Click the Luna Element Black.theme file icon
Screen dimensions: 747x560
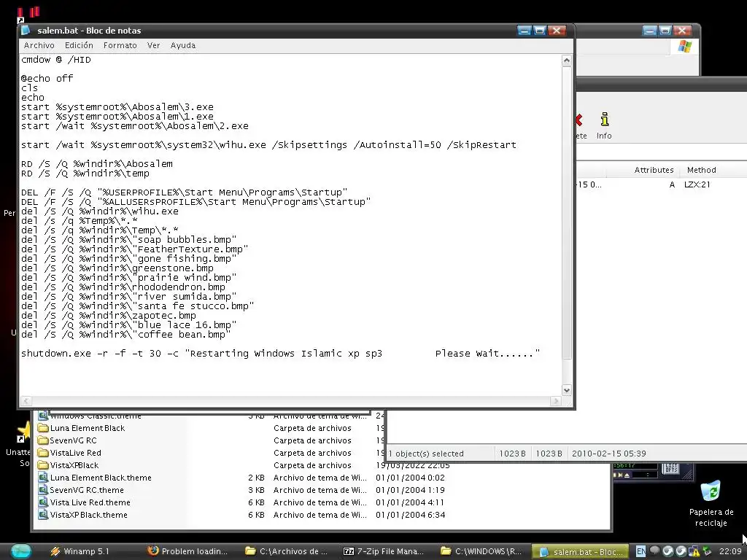(x=43, y=478)
